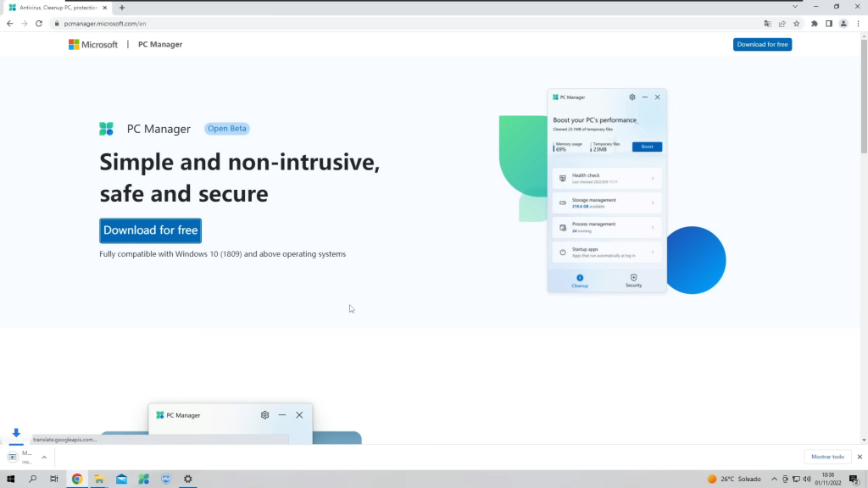
Task: Open the Google Translate icon in address bar
Action: click(768, 24)
